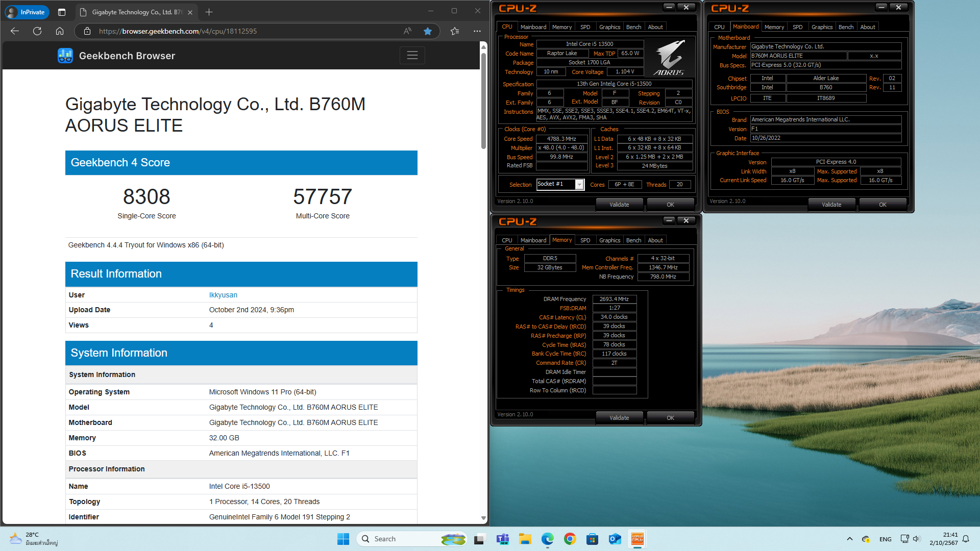Open File Explorer from taskbar
Screen dimensions: 980x551
tap(525, 539)
